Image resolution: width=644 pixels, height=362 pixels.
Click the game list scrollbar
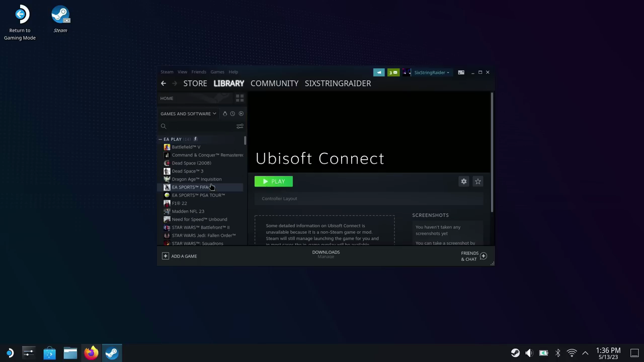245,140
